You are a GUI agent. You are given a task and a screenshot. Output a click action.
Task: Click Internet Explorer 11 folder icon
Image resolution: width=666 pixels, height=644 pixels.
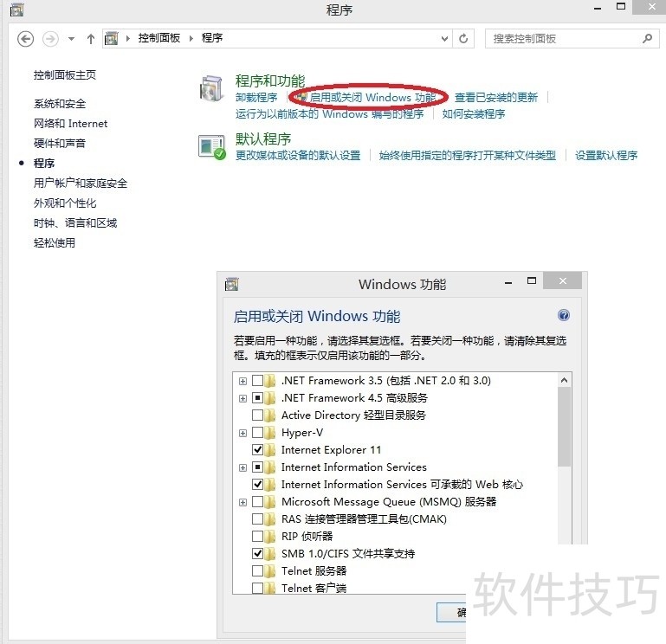click(x=270, y=449)
